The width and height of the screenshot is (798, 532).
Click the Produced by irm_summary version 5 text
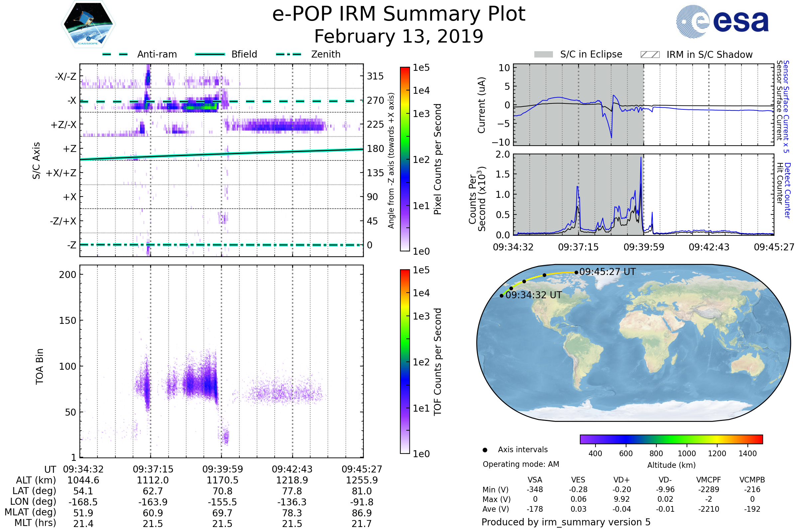(566, 522)
